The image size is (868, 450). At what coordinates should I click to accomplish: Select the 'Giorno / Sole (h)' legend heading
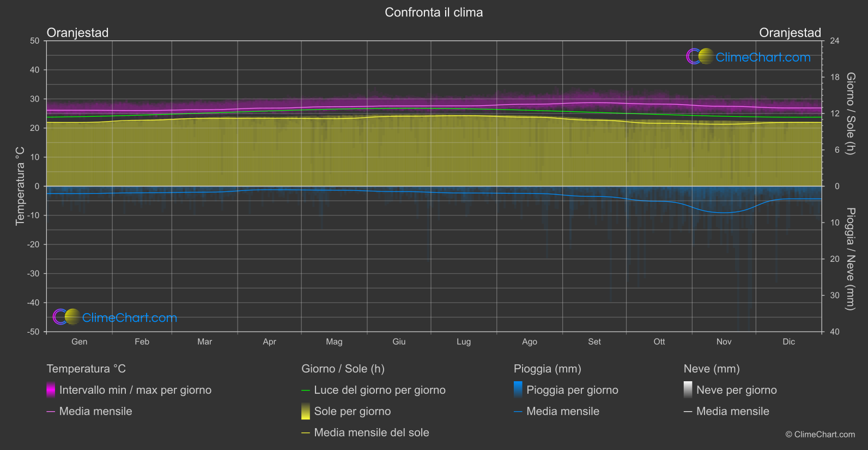tap(343, 369)
